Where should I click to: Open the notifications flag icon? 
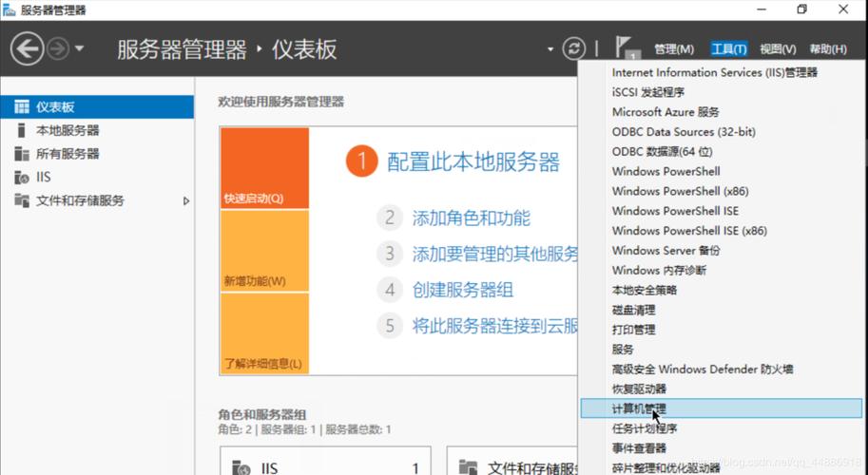coord(627,47)
